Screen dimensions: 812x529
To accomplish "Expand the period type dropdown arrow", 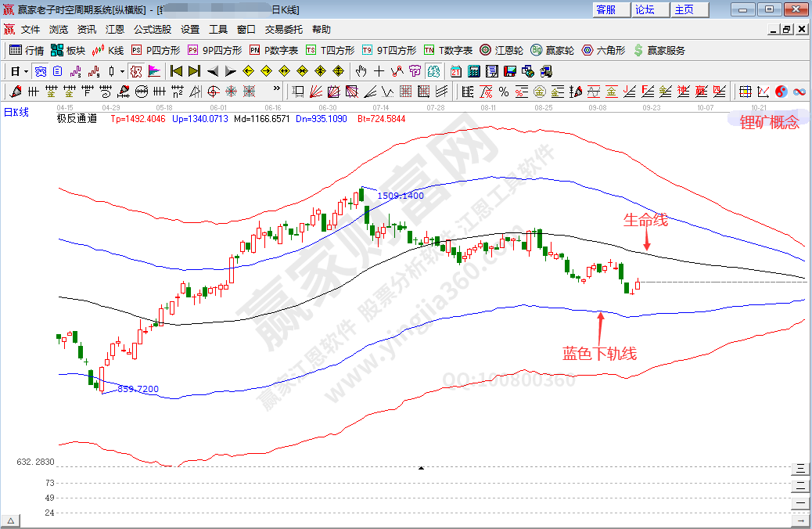I will pos(26,71).
